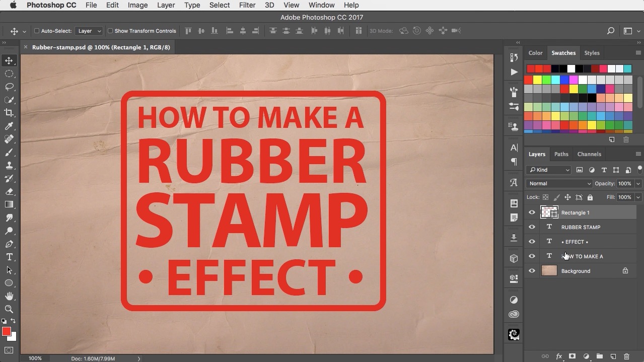Click the red foreground color swatch
644x362 pixels.
(x=6, y=331)
